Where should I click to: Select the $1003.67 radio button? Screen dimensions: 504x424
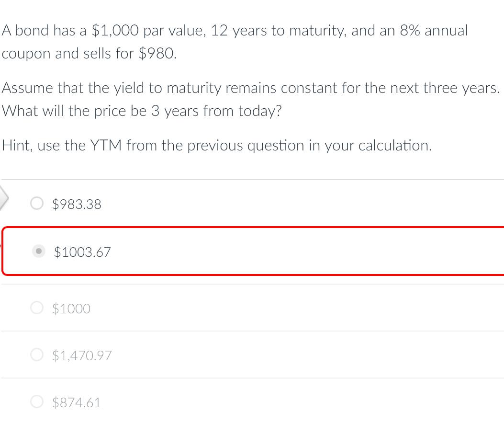click(39, 251)
